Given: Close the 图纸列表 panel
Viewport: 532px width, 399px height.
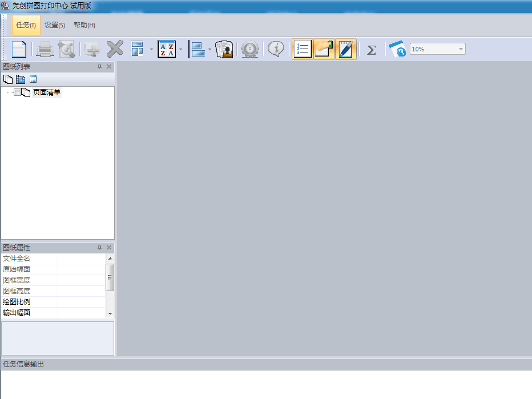Looking at the screenshot, I should point(110,67).
